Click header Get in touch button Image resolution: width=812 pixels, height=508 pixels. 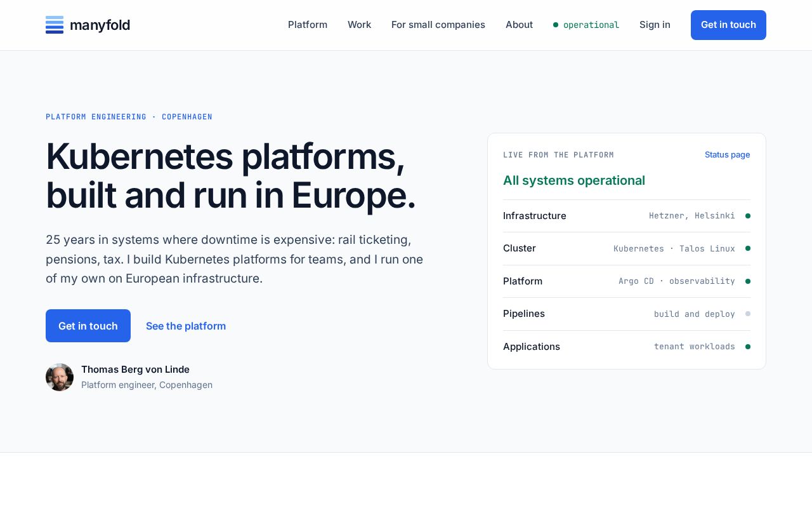pos(728,25)
